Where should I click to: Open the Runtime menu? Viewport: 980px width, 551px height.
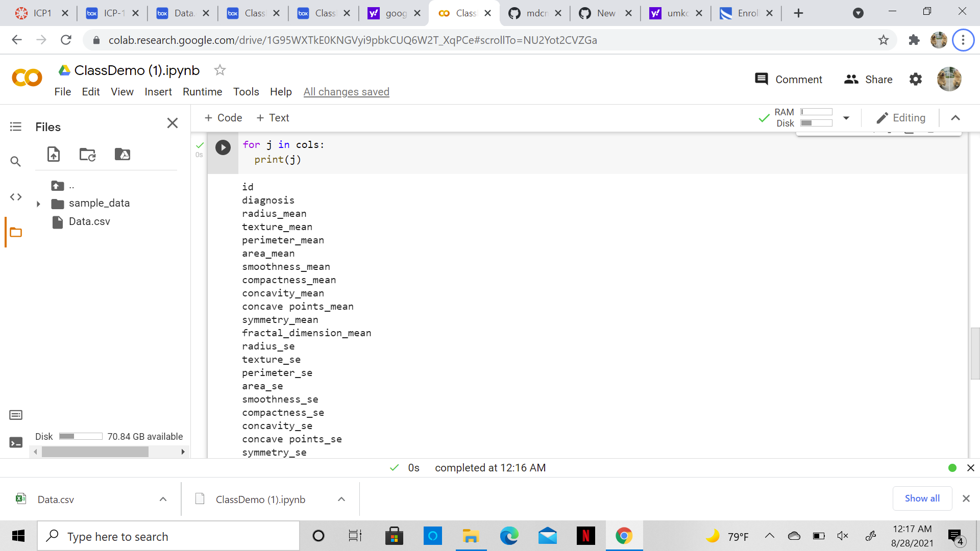click(203, 92)
